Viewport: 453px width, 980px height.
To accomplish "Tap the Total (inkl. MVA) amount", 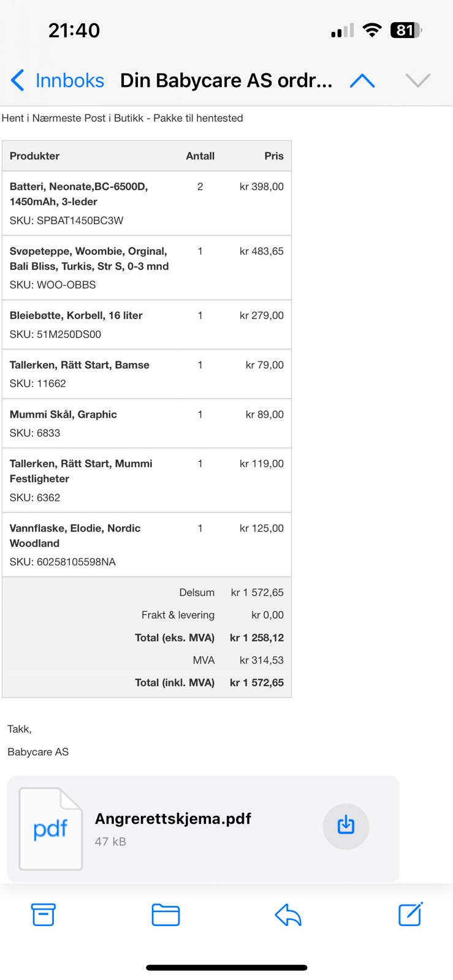I will tap(257, 682).
